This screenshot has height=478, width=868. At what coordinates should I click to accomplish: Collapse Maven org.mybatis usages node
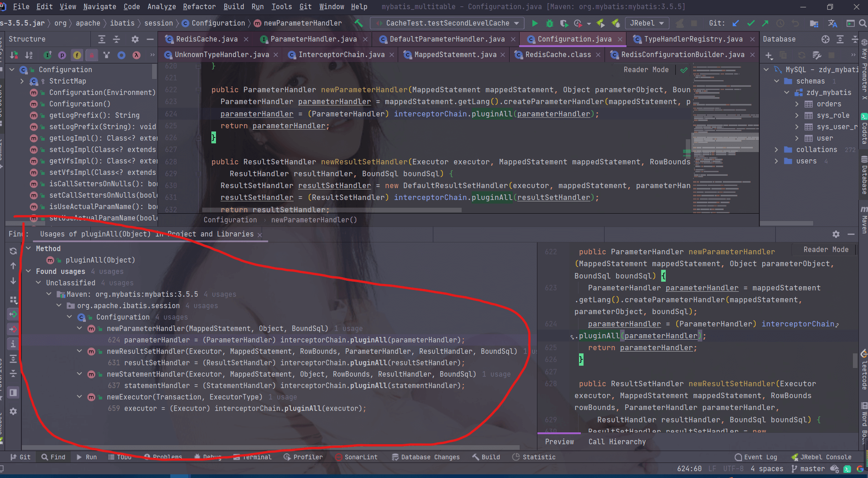coord(49,294)
